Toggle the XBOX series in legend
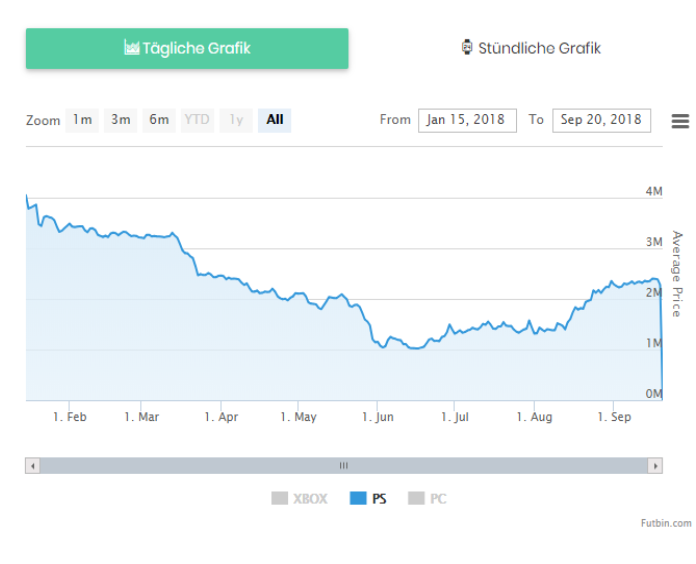 point(299,499)
